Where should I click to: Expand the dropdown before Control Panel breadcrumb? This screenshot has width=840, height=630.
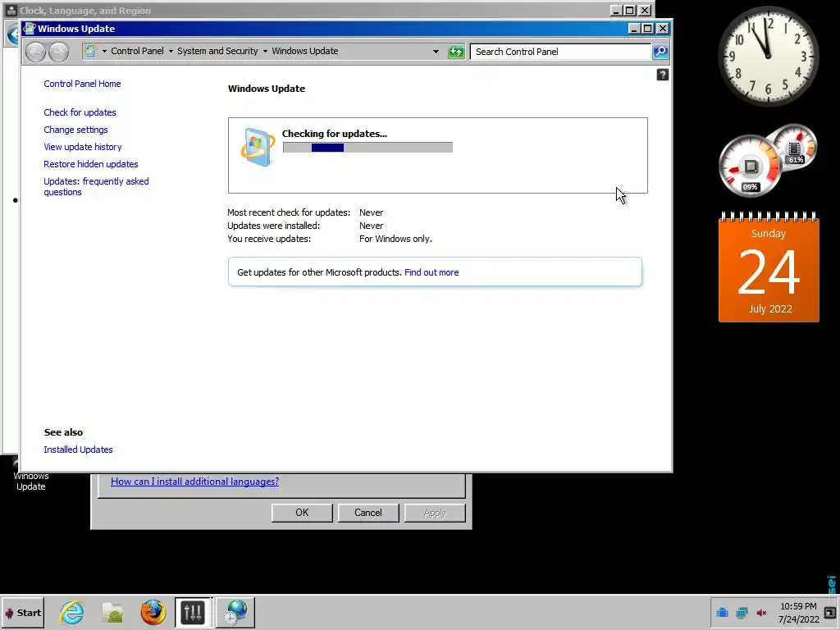pyautogui.click(x=104, y=52)
